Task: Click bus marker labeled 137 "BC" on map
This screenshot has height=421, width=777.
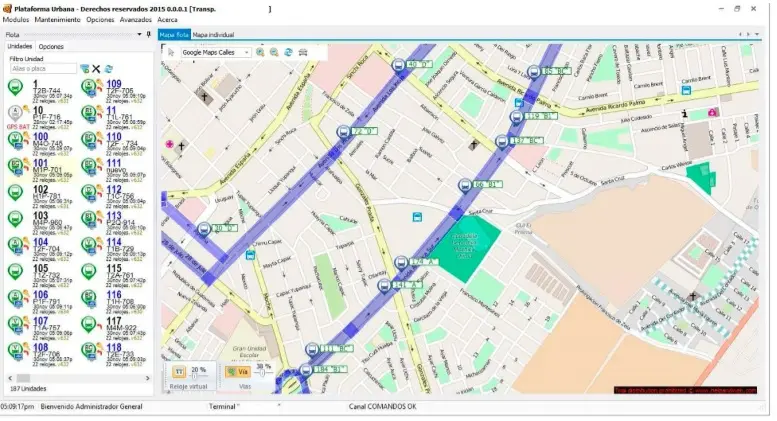Action: point(502,141)
